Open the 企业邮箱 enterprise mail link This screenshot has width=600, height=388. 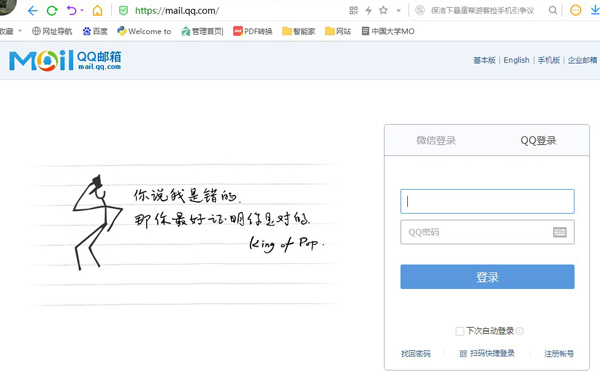pyautogui.click(x=582, y=60)
